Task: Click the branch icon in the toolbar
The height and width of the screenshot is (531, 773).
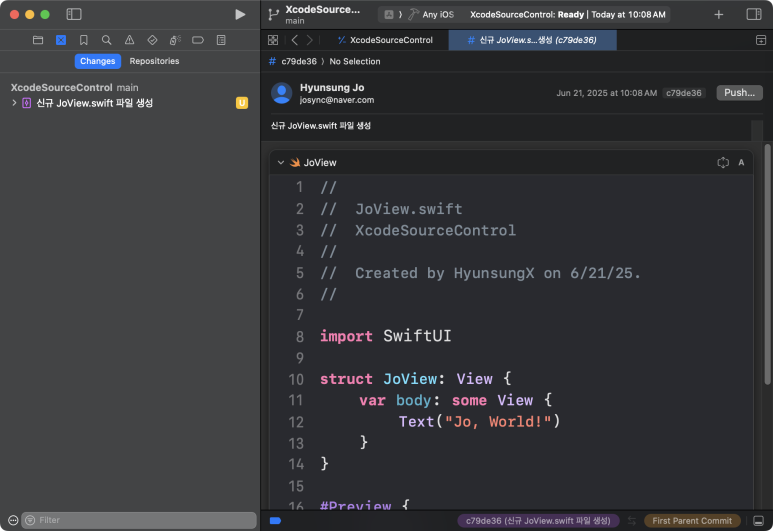Action: pyautogui.click(x=274, y=14)
